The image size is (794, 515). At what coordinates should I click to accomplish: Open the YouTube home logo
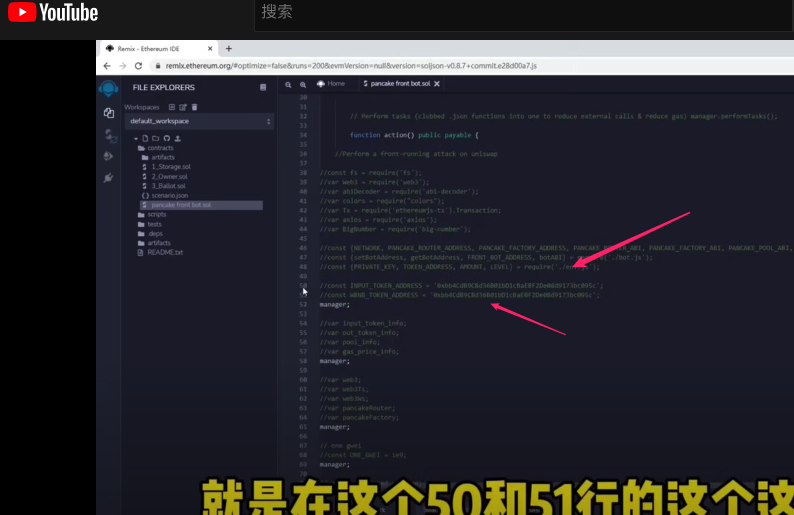point(53,12)
